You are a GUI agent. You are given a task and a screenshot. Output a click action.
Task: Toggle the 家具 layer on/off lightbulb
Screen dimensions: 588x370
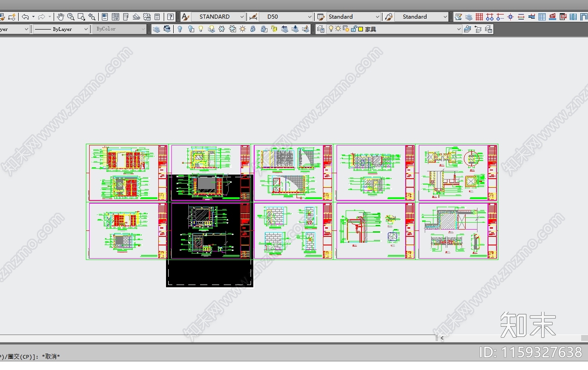pyautogui.click(x=331, y=29)
